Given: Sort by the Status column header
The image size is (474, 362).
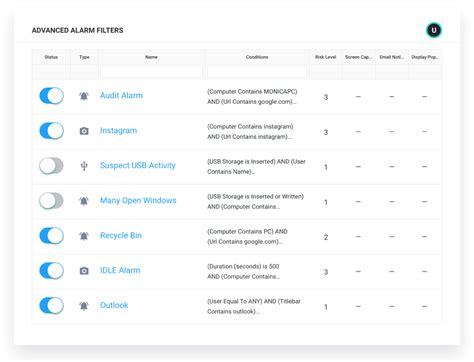Looking at the screenshot, I should click(x=51, y=57).
